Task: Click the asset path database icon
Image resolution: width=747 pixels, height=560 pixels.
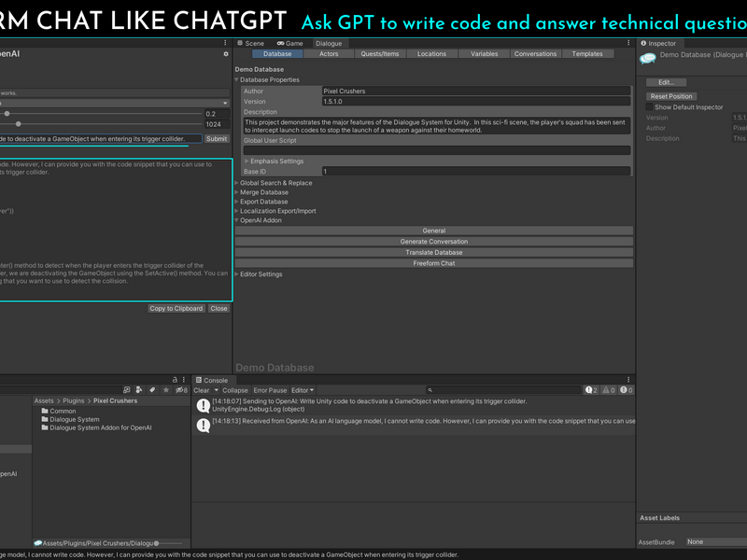Action: point(38,543)
